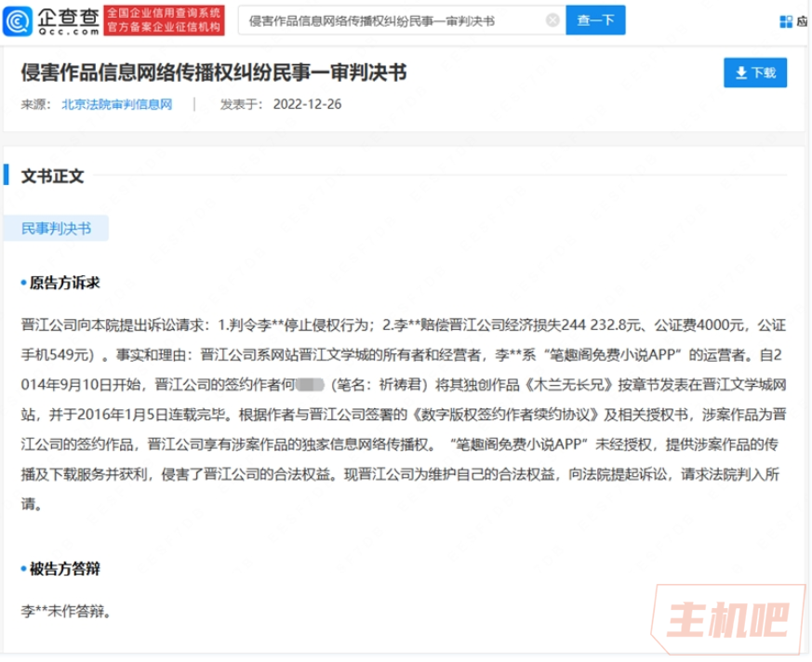Click the text 李**未作答辩。
The image size is (812, 662).
coord(66,612)
